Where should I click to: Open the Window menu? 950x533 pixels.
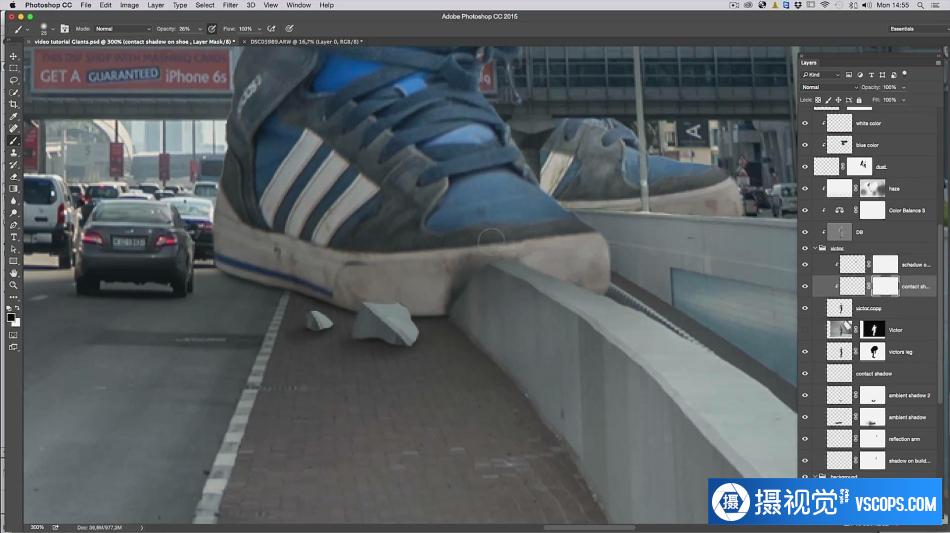coord(298,5)
